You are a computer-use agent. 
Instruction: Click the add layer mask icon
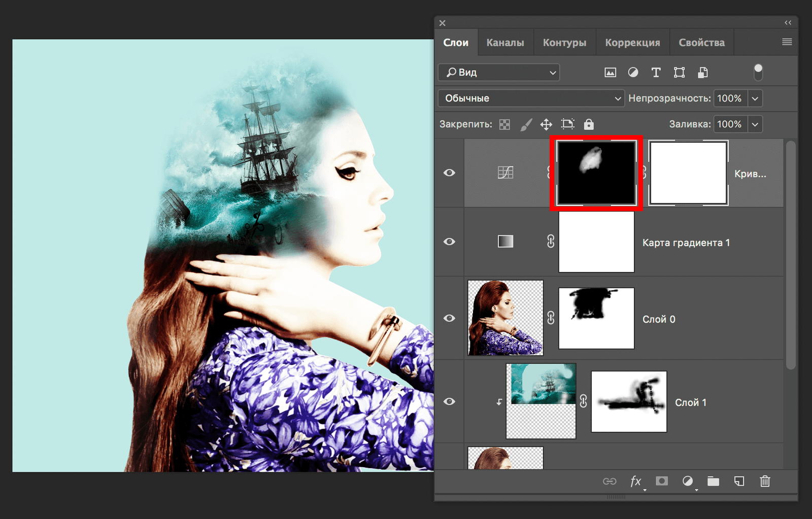coord(661,481)
